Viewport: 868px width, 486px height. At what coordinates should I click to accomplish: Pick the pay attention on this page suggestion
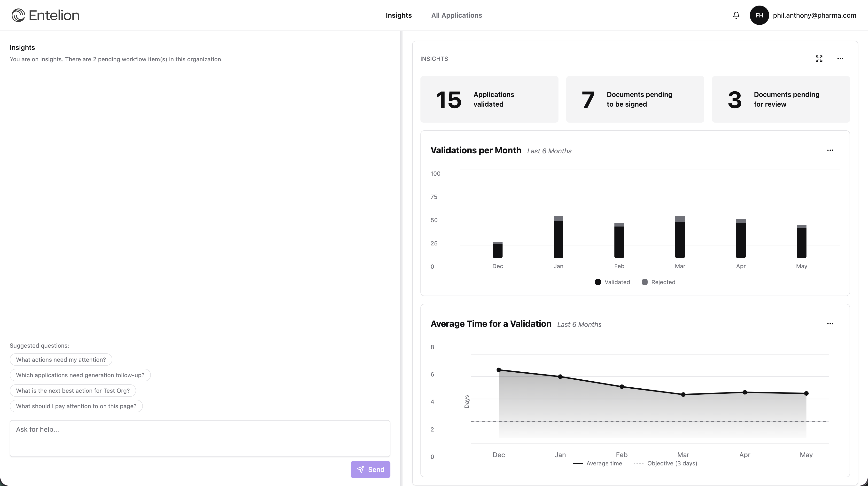tap(76, 406)
